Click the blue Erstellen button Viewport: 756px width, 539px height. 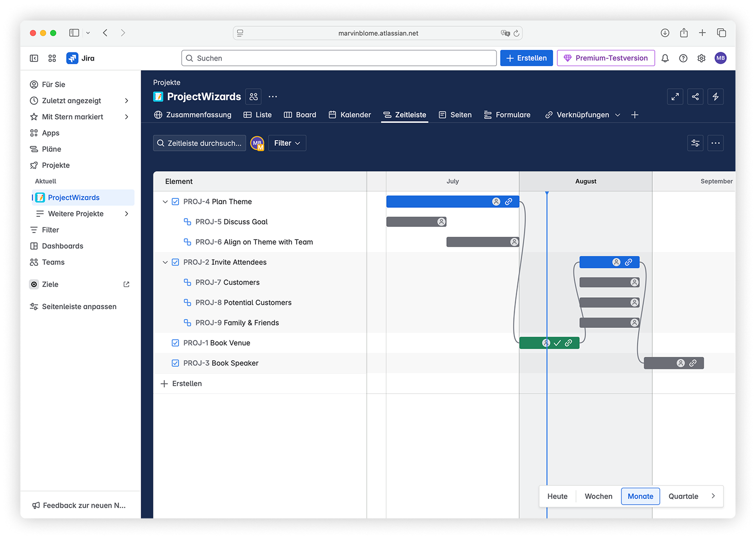pyautogui.click(x=526, y=58)
